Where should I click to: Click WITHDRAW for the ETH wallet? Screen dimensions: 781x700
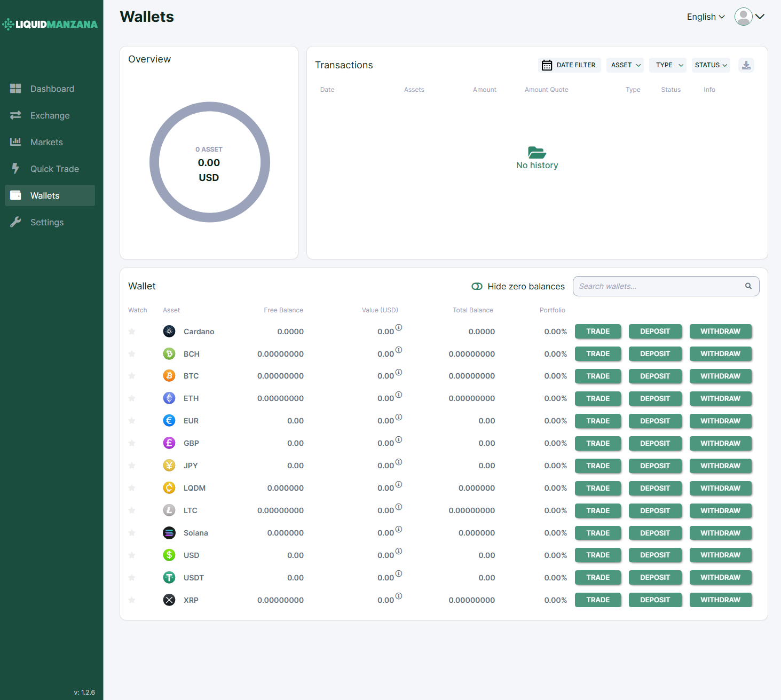[x=720, y=398]
